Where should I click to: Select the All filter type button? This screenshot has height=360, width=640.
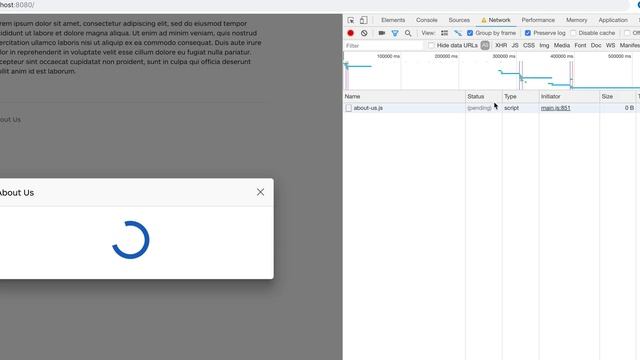coord(485,45)
